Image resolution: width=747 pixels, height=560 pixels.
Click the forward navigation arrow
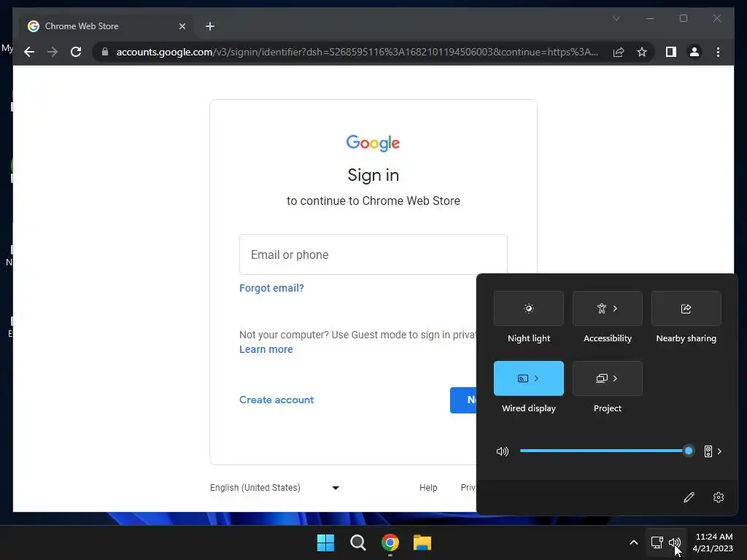[53, 52]
